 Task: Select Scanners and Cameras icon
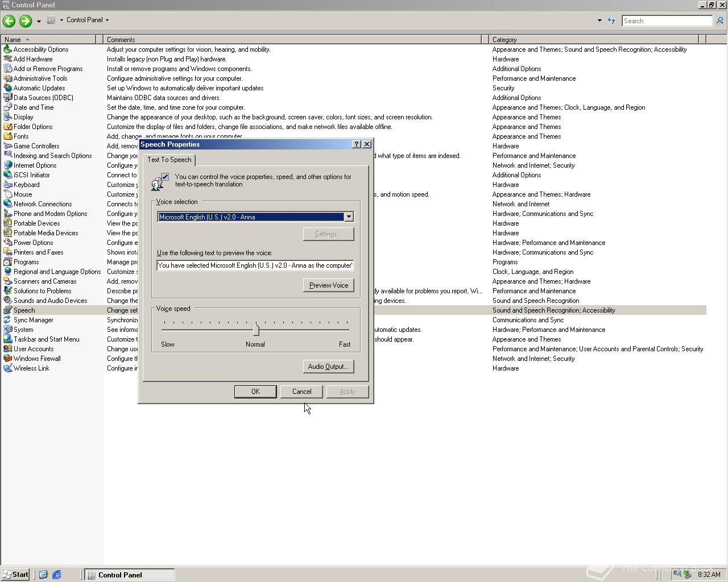tap(7, 281)
